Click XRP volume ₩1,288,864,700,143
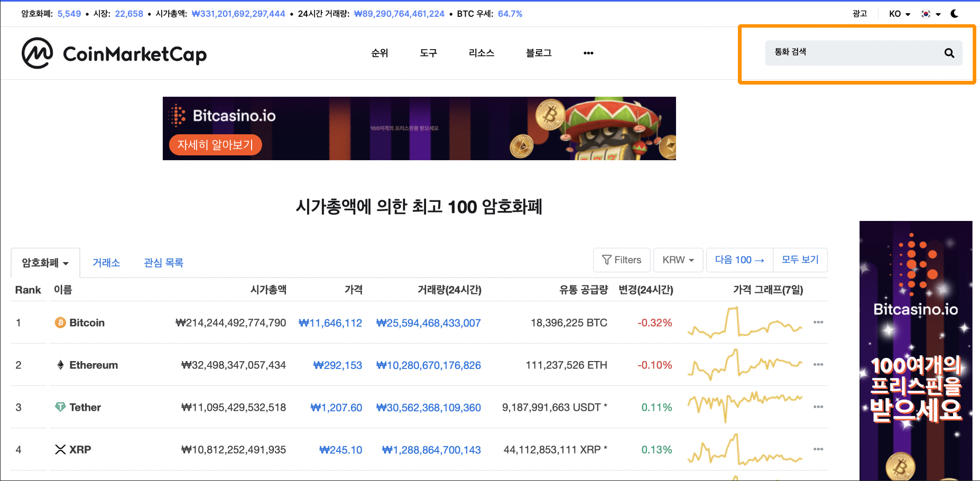The width and height of the screenshot is (980, 481). tap(431, 450)
